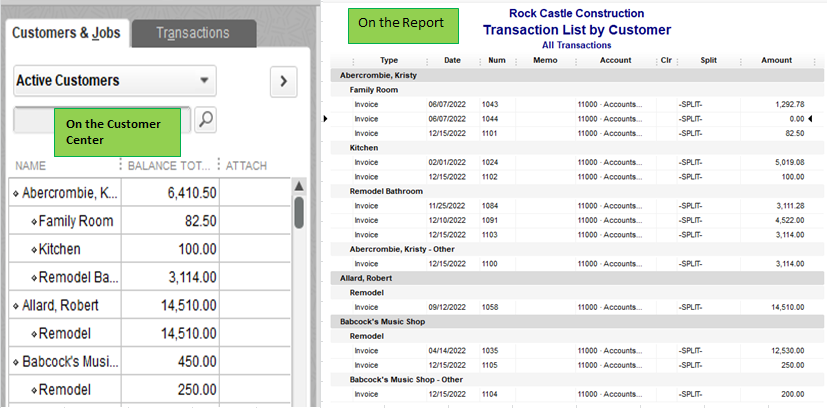The image size is (827, 408).
Task: Click the Amount column header in report
Action: click(776, 60)
